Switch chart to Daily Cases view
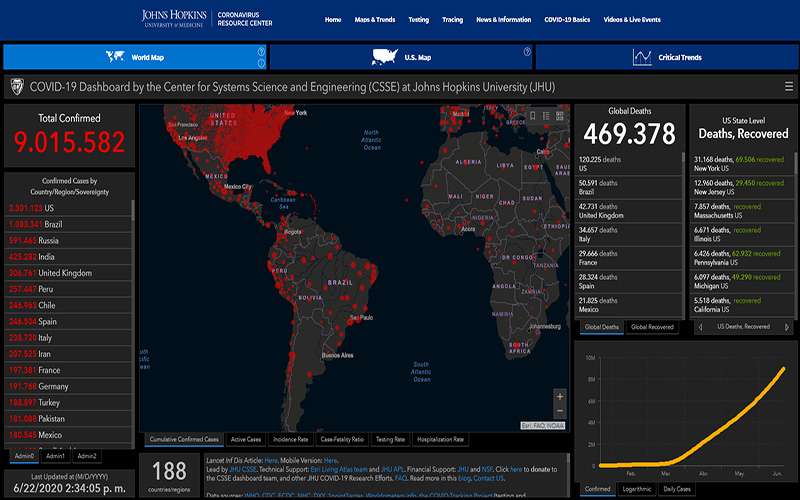The height and width of the screenshot is (500, 800). tap(677, 490)
